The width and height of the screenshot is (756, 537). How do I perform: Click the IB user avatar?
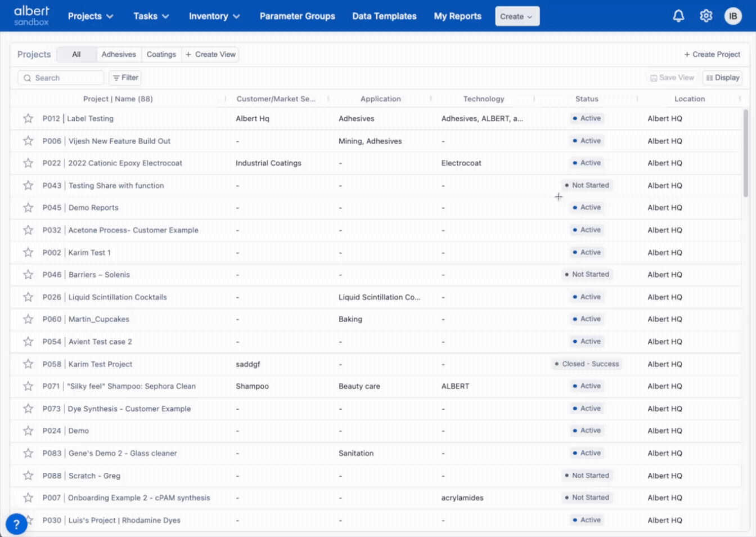click(x=733, y=16)
